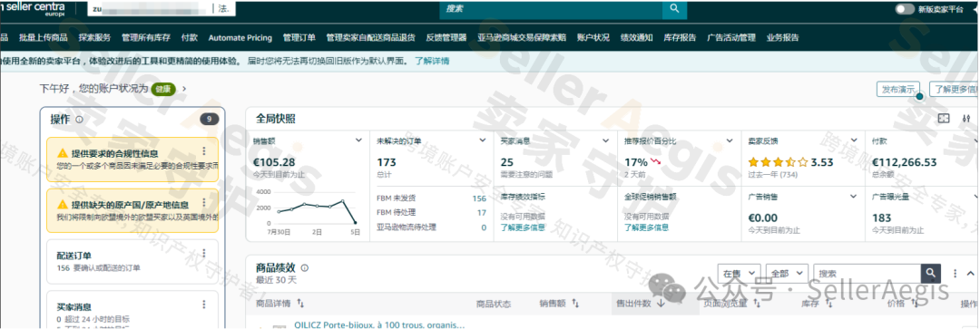980x329 pixels.
Task: Open the 配送订单 action card
Action: [132, 261]
